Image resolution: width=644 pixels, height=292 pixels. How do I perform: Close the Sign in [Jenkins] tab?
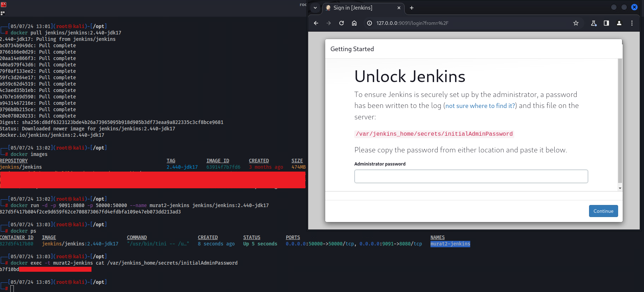[399, 8]
